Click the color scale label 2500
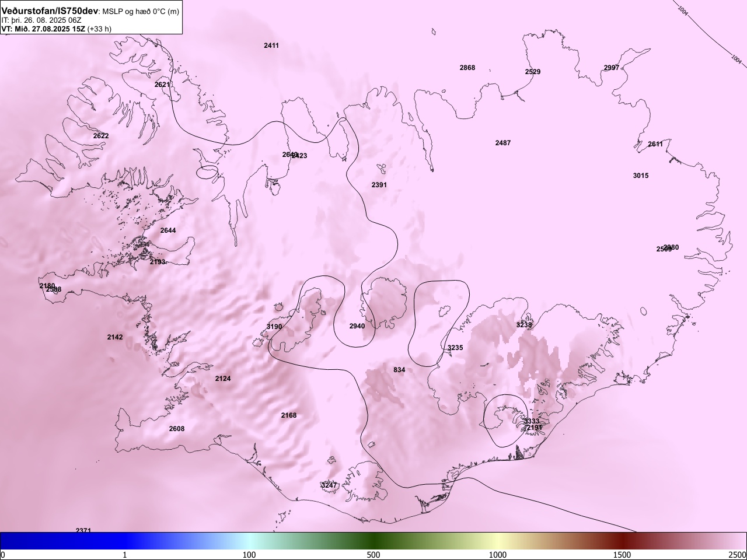747x560 pixels. point(737,554)
